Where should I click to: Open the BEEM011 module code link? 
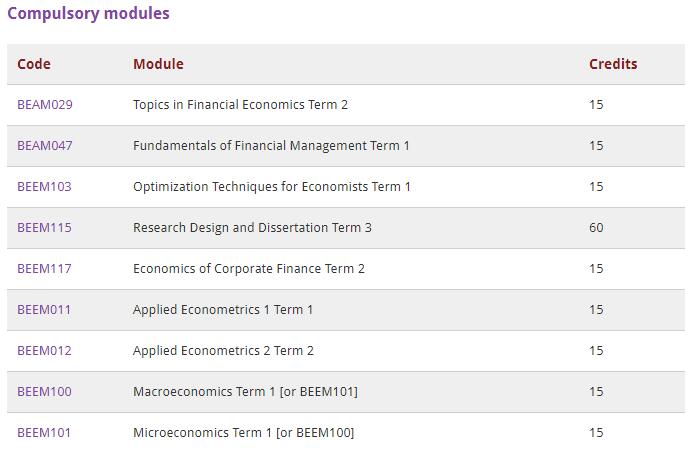click(44, 310)
